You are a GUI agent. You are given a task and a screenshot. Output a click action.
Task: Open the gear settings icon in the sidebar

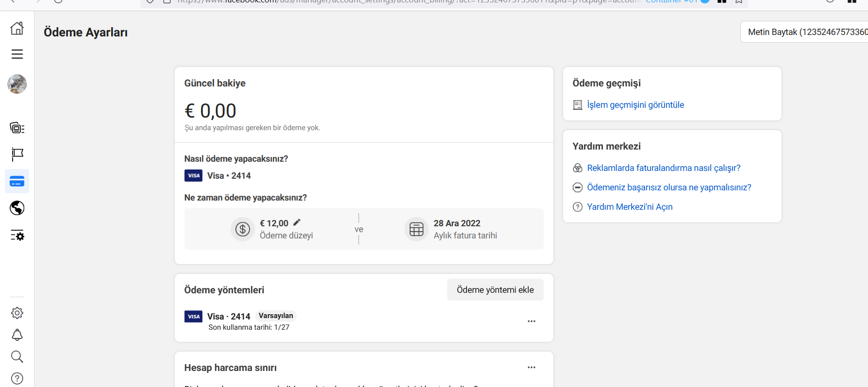[x=17, y=313]
